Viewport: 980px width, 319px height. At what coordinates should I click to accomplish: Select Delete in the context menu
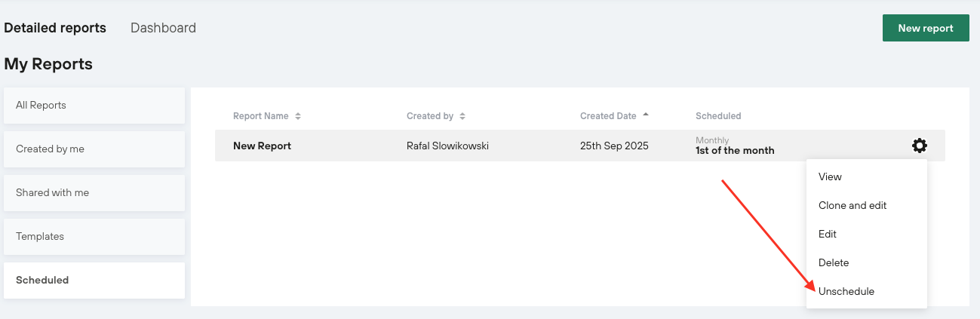834,262
